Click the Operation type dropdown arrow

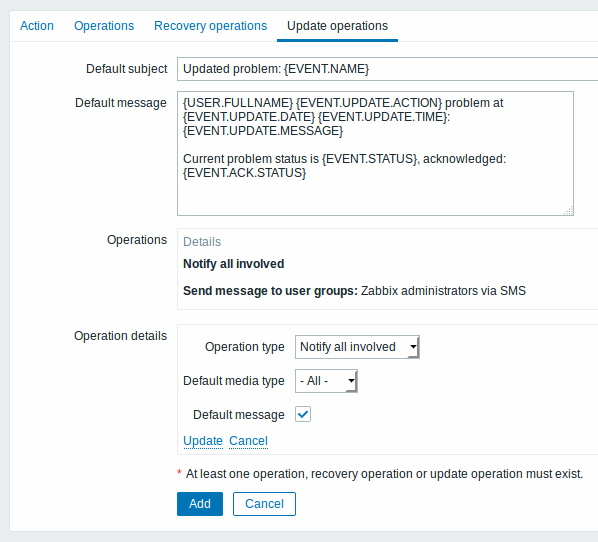413,347
